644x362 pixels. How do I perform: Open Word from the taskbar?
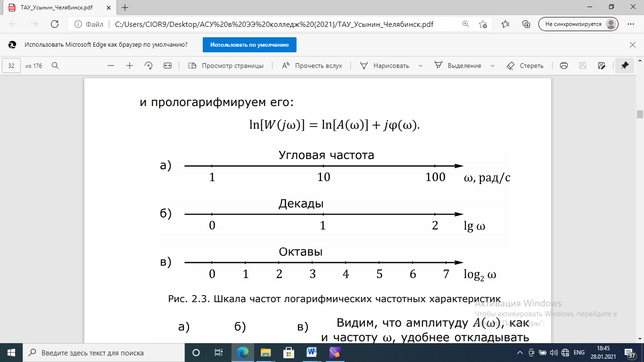tap(312, 353)
